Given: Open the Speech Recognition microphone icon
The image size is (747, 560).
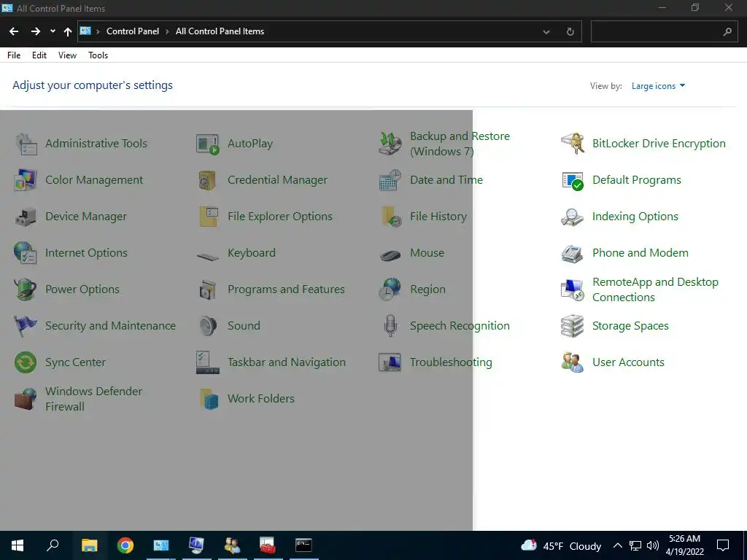Looking at the screenshot, I should tap(390, 326).
